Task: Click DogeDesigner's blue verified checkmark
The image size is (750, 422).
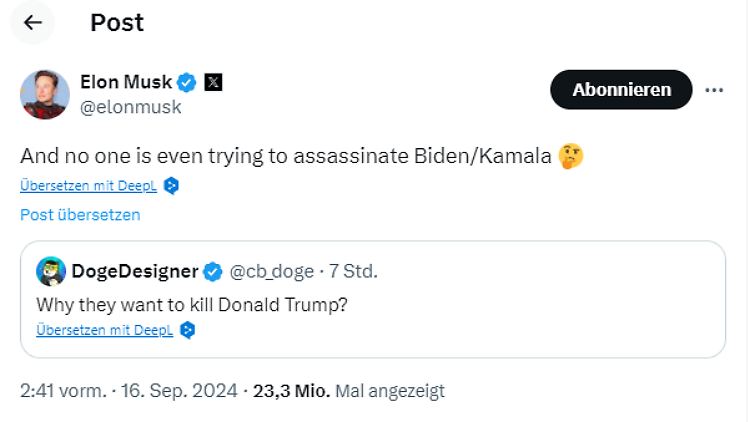Action: (212, 272)
